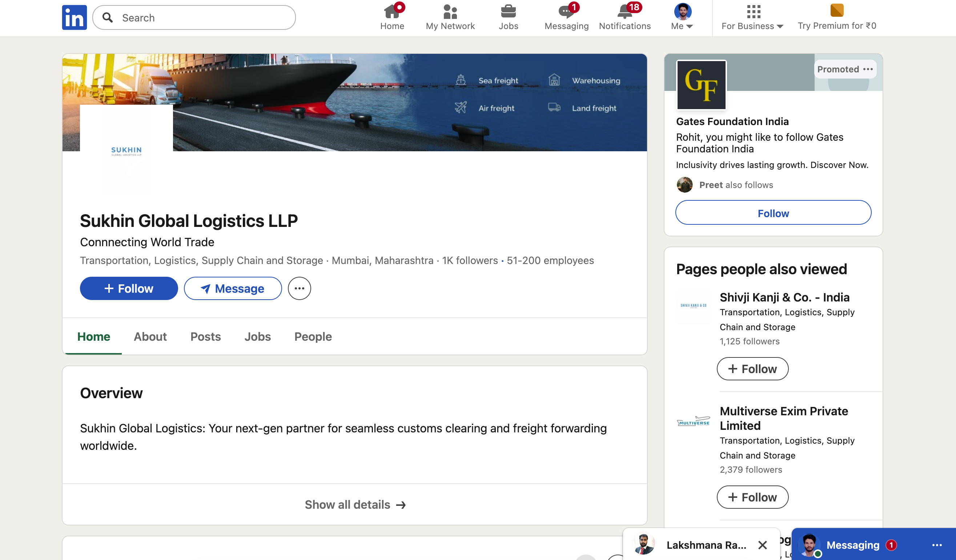Click the Try Premium icon
The height and width of the screenshot is (560, 956).
pos(836,11)
